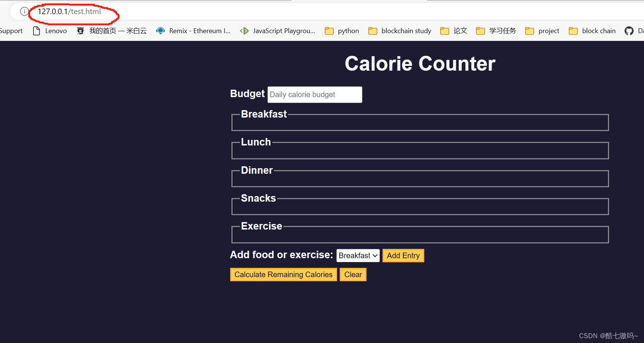The width and height of the screenshot is (644, 343).
Task: Open the JavaScript Playground bookmark icon
Action: 244,31
